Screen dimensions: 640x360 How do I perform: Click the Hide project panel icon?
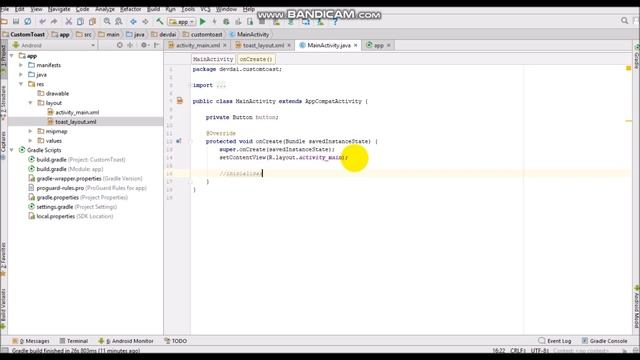[157, 45]
